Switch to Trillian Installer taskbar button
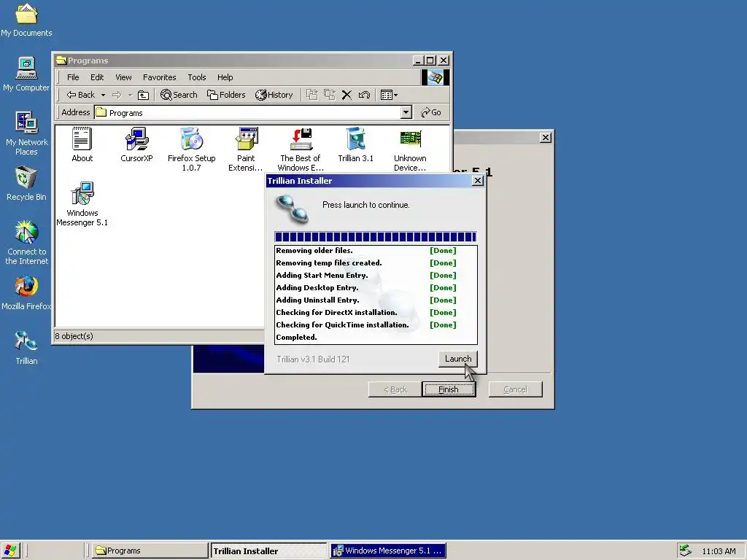Image resolution: width=747 pixels, height=560 pixels. click(268, 551)
